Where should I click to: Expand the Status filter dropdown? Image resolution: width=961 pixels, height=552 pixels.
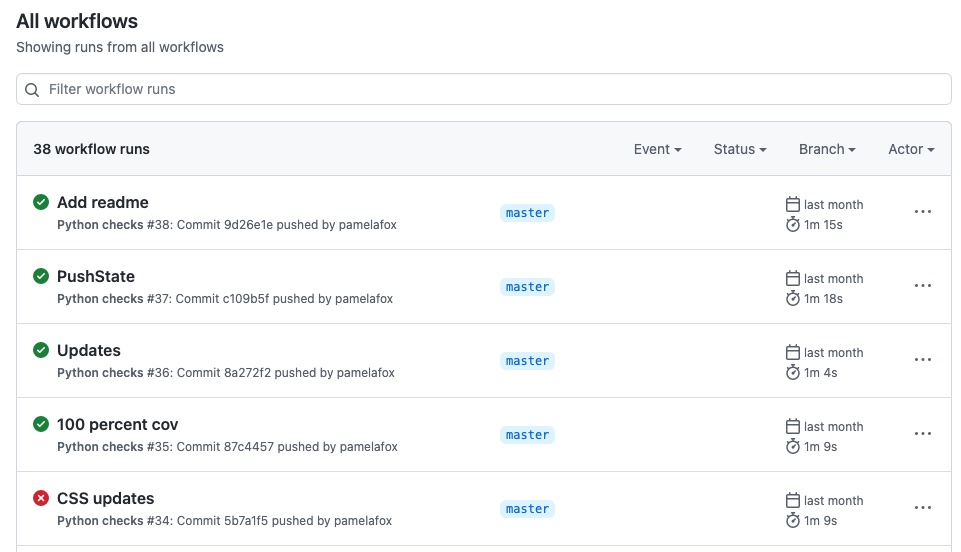click(x=740, y=149)
